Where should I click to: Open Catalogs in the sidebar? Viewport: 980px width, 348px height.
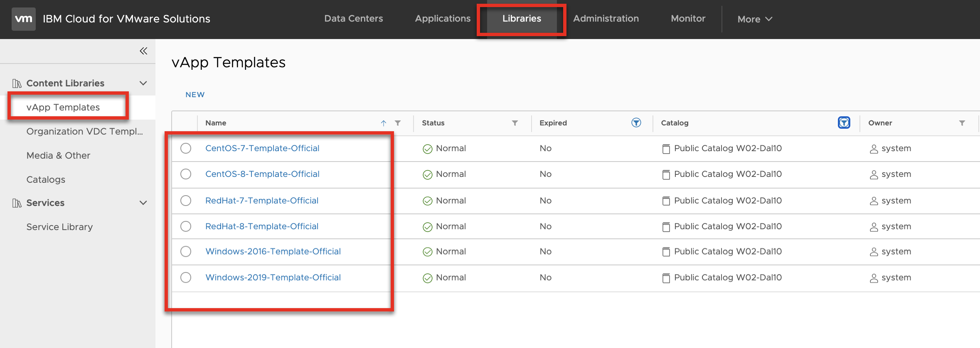(x=46, y=179)
